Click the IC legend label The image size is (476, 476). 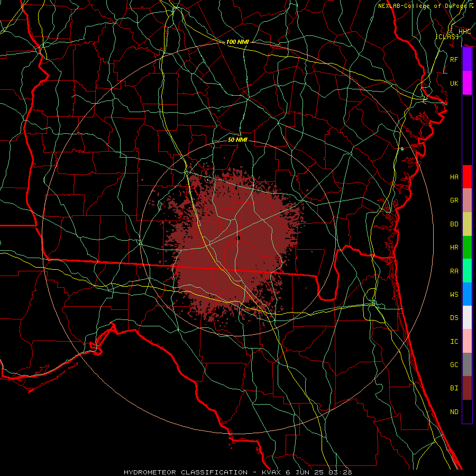[x=454, y=341]
